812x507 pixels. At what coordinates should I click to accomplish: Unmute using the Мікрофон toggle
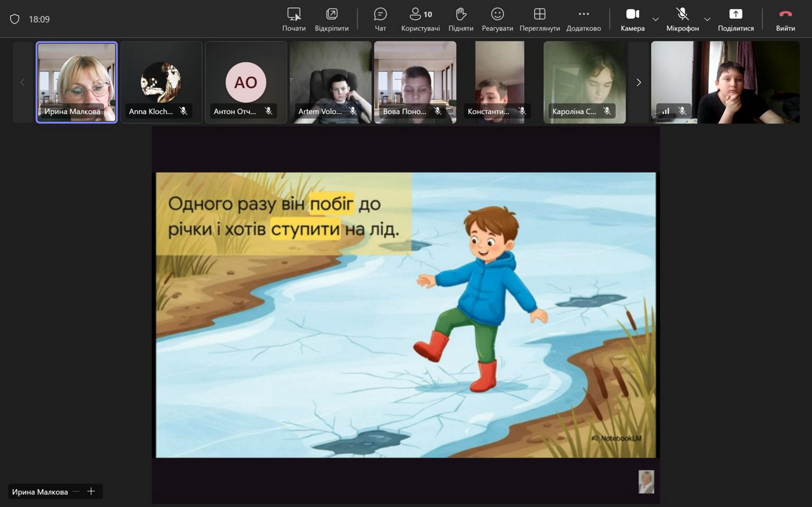click(x=682, y=19)
